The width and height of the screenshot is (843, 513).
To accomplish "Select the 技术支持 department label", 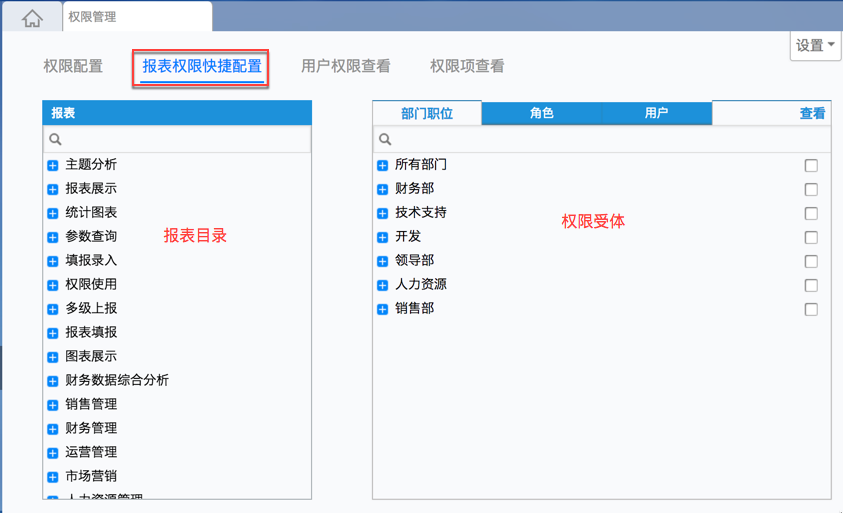I will pos(420,212).
